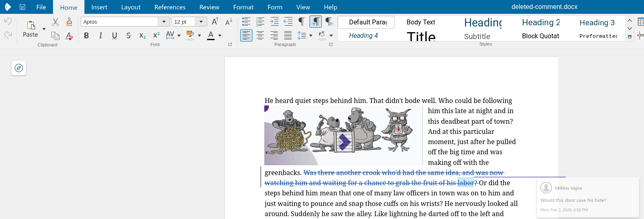Expand the font size dropdown
This screenshot has height=219, width=644.
tap(201, 22)
